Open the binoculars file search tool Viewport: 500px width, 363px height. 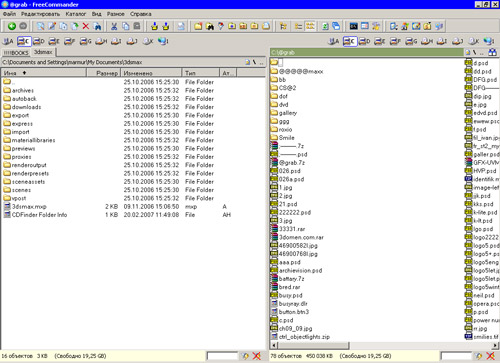click(210, 26)
